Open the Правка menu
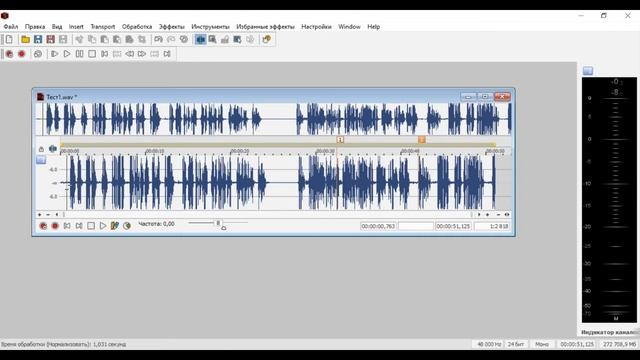Image resolution: width=640 pixels, height=360 pixels. coord(35,27)
